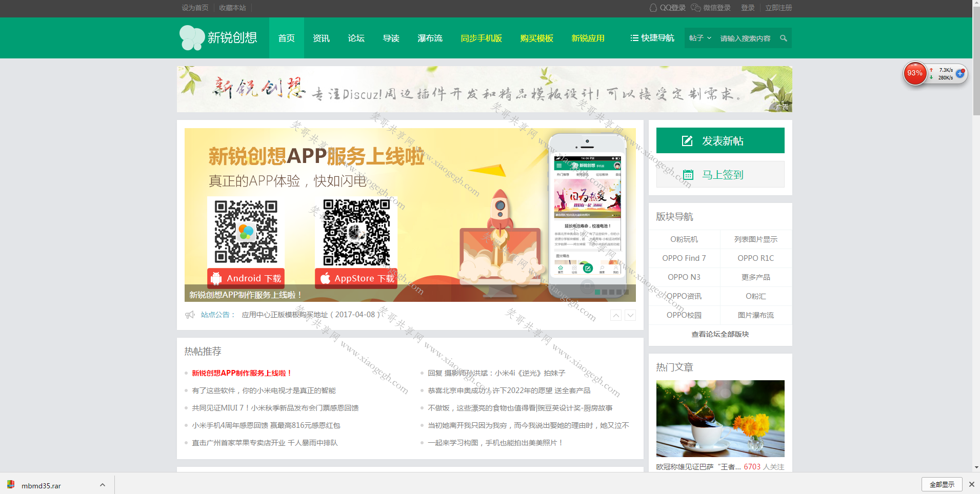Click the red 93% speed indicator

click(x=915, y=73)
